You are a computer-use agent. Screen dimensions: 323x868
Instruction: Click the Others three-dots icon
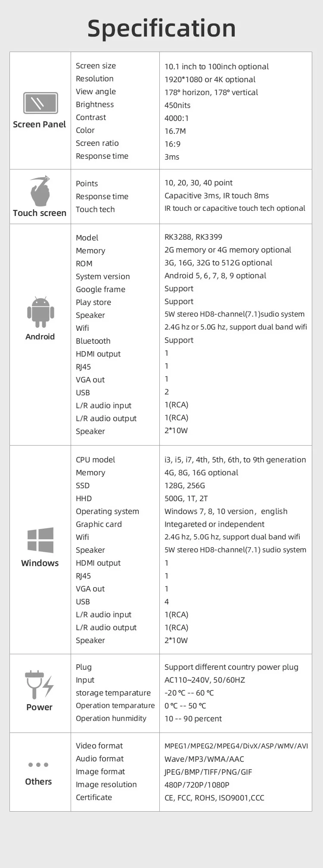38,764
